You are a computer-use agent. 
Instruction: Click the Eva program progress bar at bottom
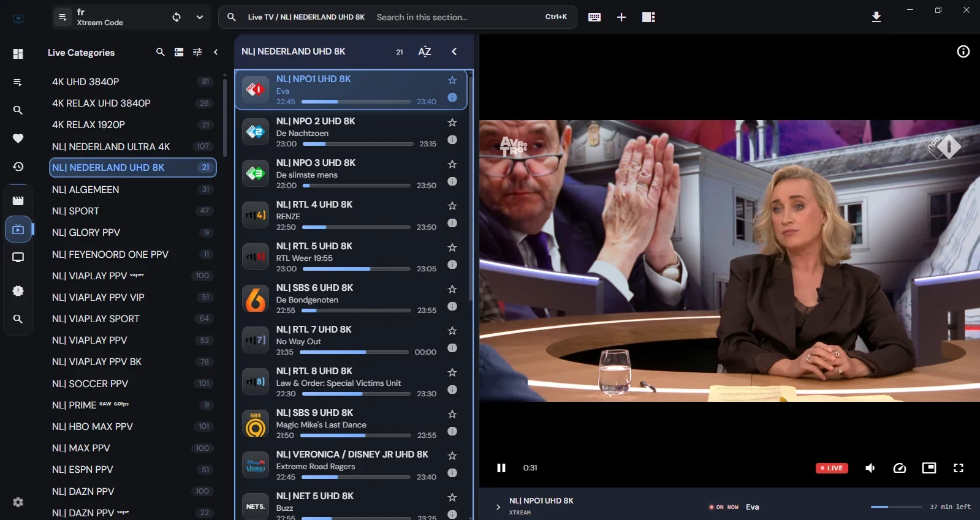click(896, 507)
